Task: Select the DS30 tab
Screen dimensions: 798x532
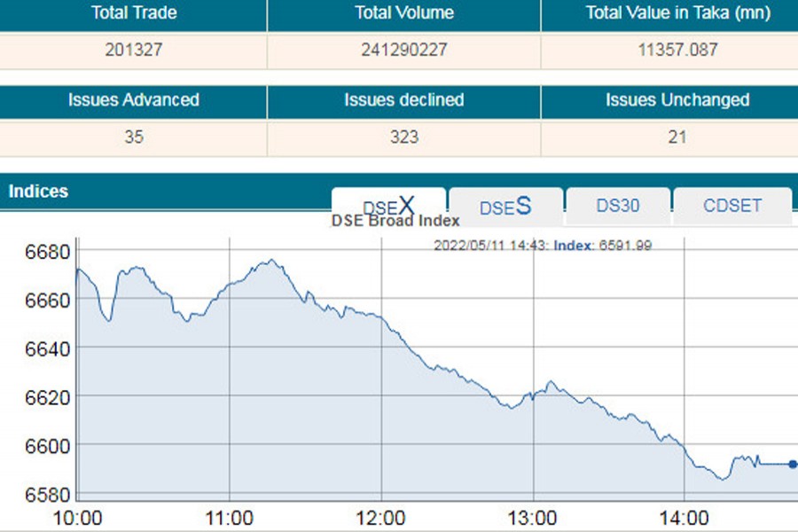Action: 618,206
